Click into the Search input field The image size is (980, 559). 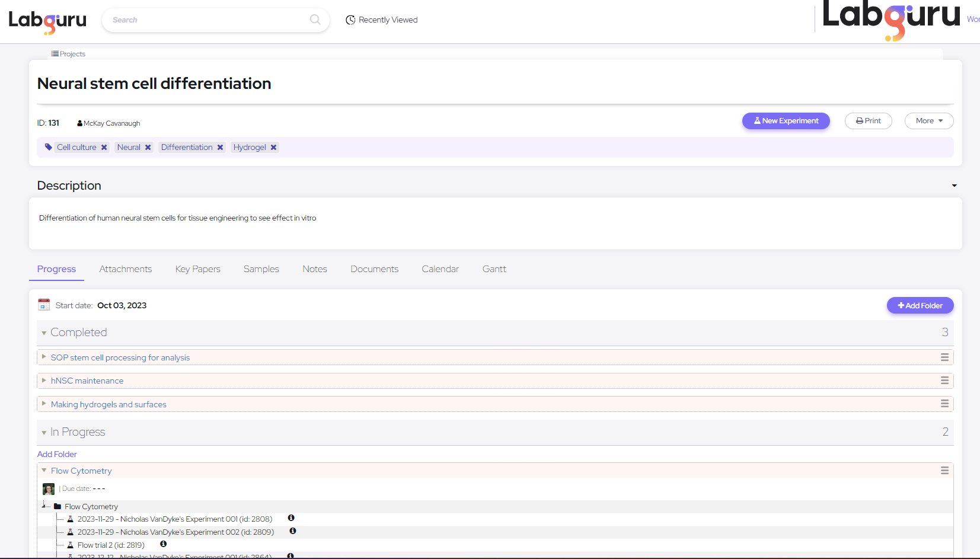tap(208, 20)
